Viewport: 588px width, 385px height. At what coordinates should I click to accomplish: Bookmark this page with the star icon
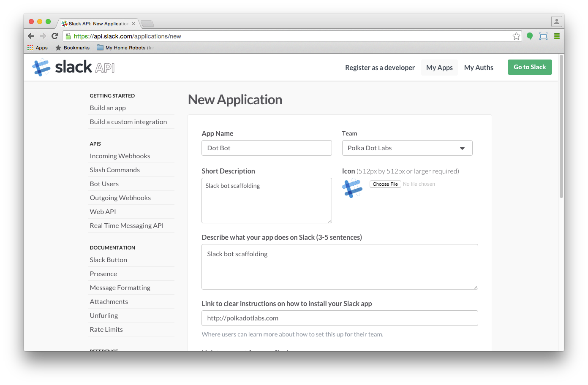(516, 36)
